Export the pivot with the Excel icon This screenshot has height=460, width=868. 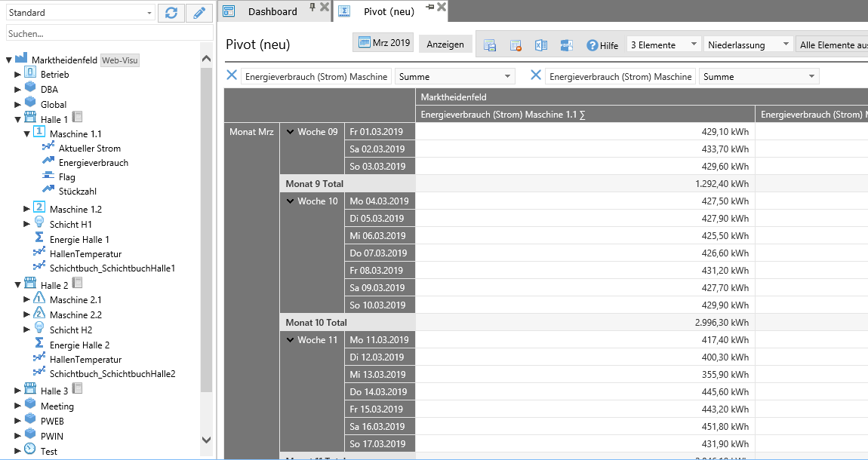tap(541, 45)
